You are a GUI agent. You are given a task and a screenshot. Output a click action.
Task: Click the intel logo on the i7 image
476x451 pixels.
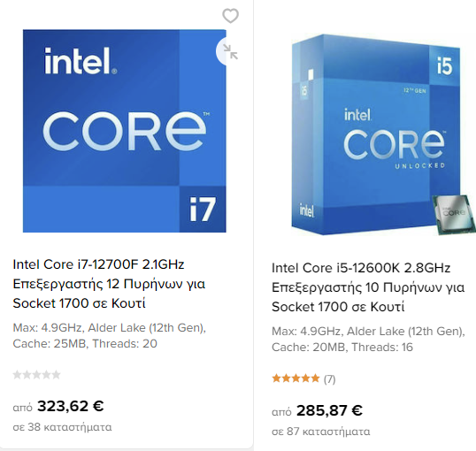(81, 61)
